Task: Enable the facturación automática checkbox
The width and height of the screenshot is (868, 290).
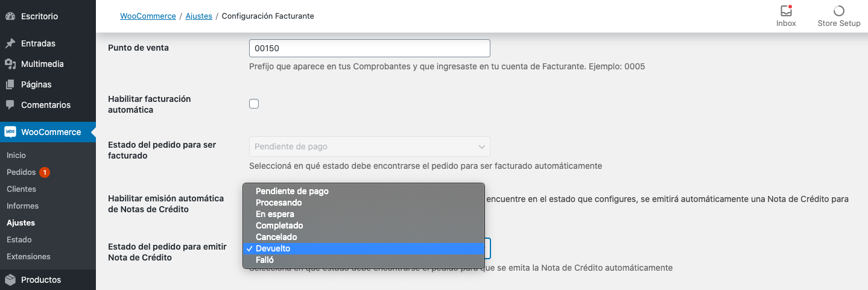Action: 254,104
